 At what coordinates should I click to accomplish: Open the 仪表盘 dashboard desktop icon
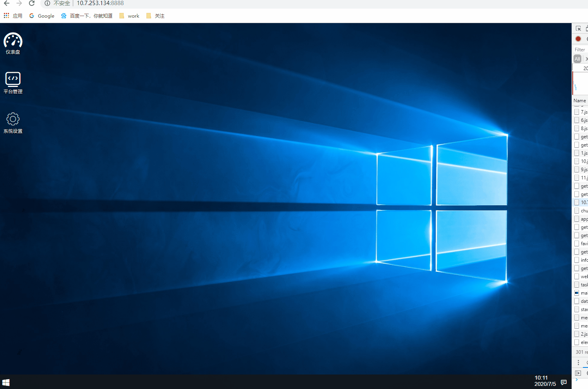[x=13, y=43]
